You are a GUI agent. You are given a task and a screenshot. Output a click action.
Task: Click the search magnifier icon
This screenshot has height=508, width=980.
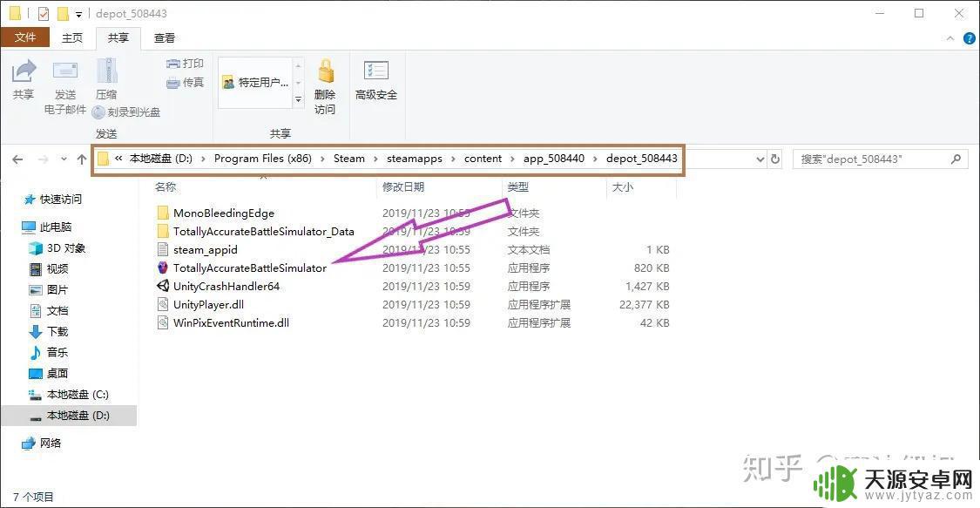tap(956, 159)
